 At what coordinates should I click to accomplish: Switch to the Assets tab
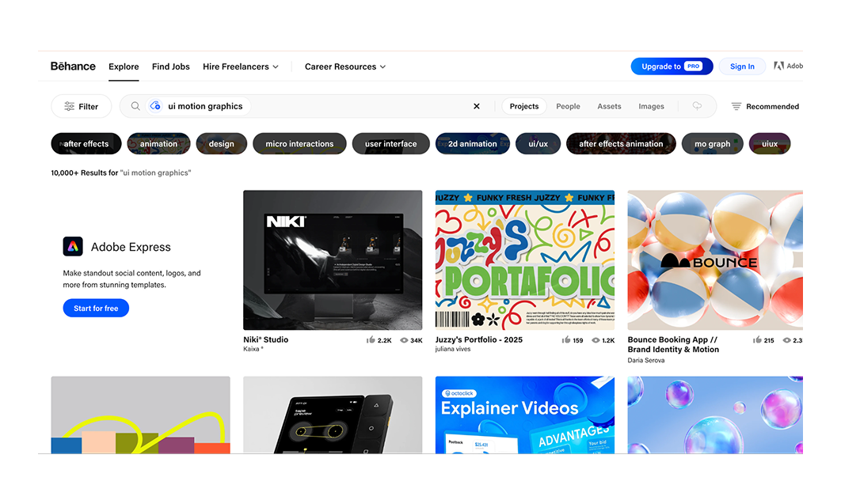click(x=609, y=106)
